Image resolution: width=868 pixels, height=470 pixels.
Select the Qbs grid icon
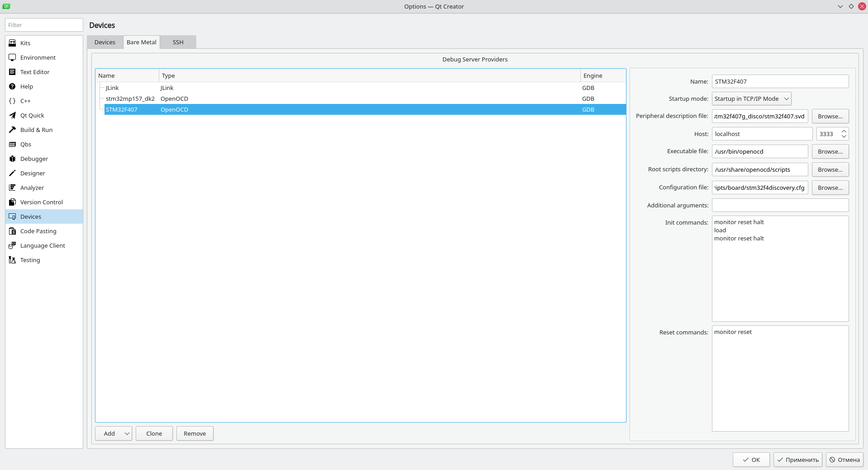pyautogui.click(x=12, y=144)
